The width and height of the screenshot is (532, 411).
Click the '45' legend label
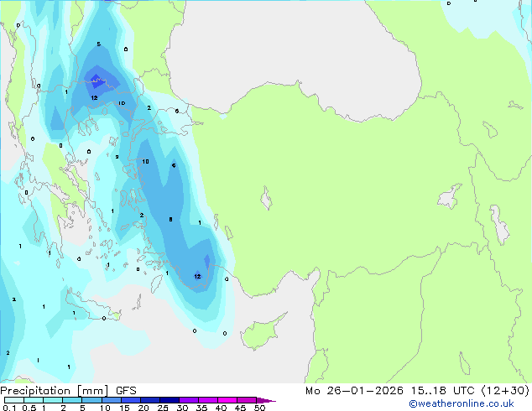[240, 408]
